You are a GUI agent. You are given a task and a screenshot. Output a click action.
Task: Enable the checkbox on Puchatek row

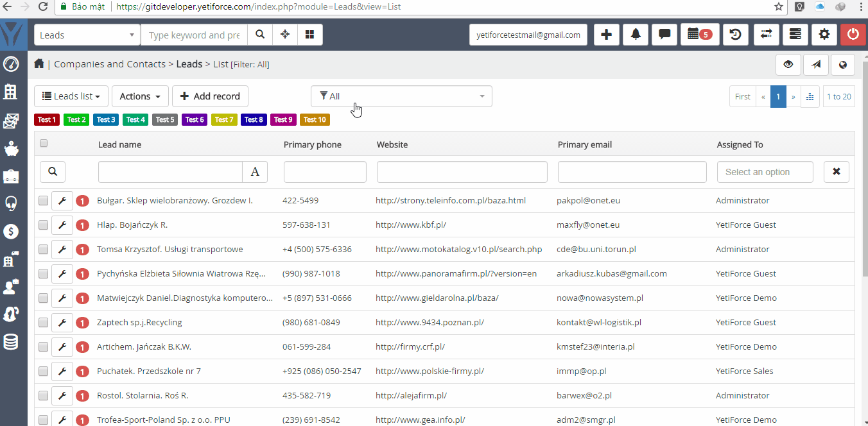click(x=43, y=371)
